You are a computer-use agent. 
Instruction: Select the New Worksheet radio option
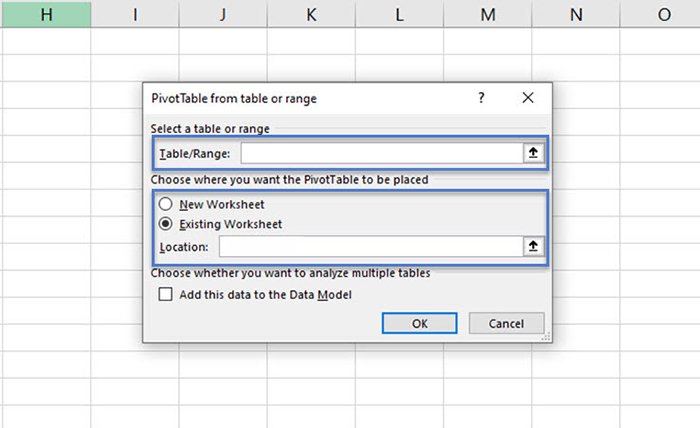[166, 204]
